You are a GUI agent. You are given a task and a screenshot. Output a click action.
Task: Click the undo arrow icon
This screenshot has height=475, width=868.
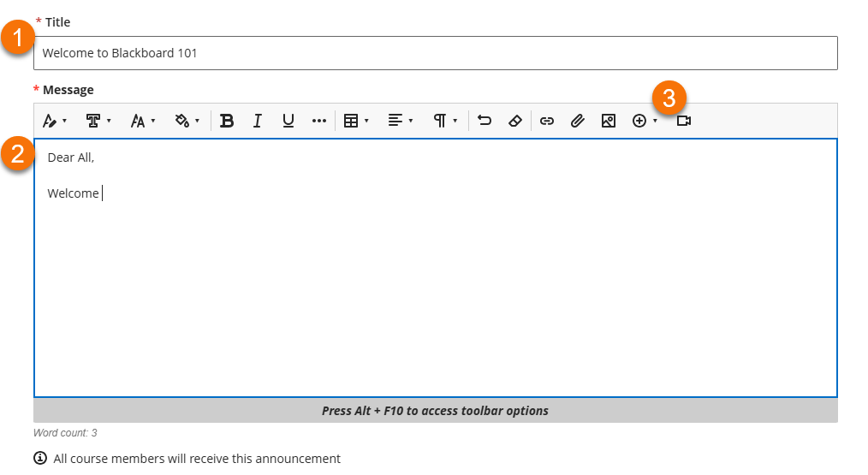click(485, 121)
